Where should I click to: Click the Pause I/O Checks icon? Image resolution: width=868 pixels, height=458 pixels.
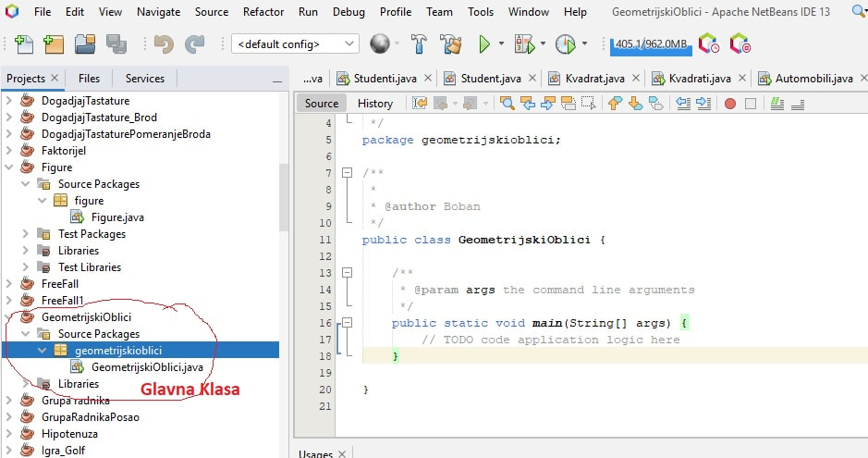[x=740, y=43]
